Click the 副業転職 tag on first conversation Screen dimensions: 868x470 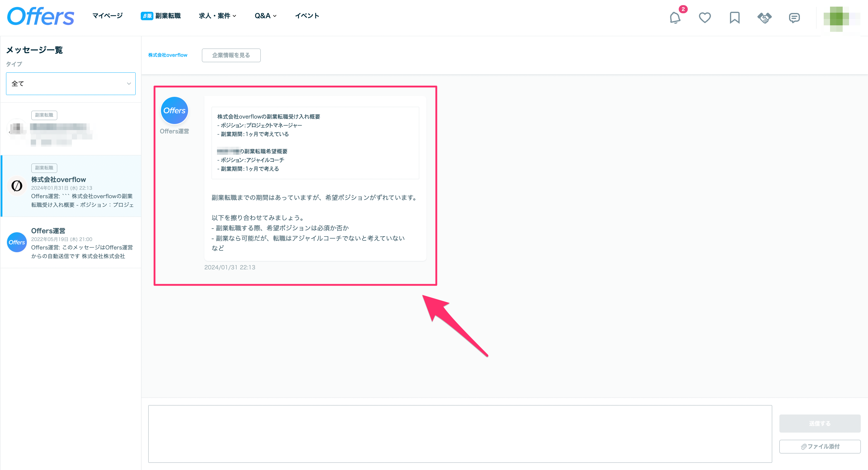[44, 115]
